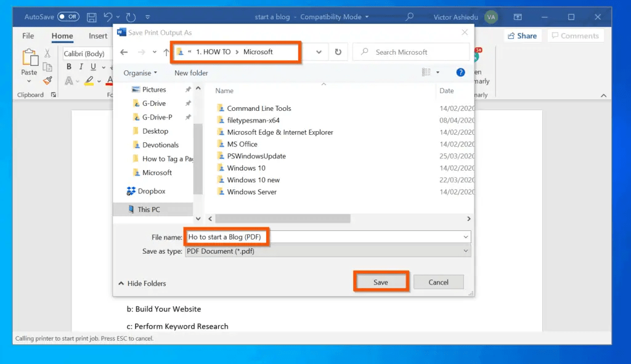Open the File menu
This screenshot has height=364, width=631.
28,36
